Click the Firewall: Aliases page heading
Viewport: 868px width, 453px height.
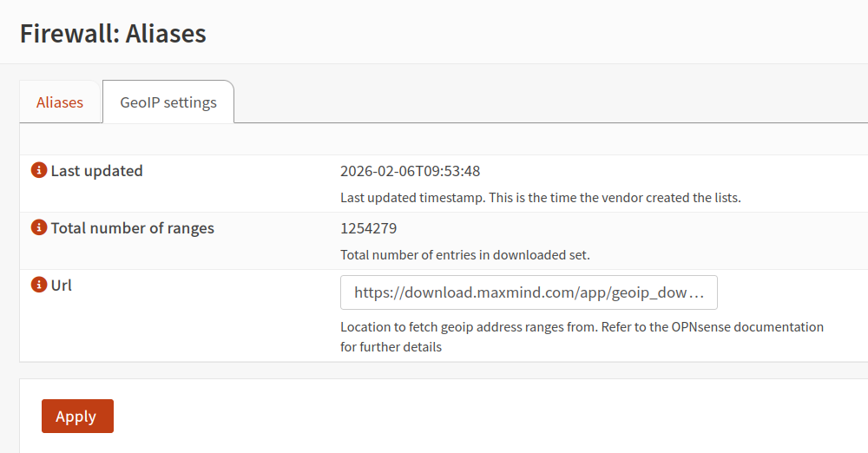(113, 34)
